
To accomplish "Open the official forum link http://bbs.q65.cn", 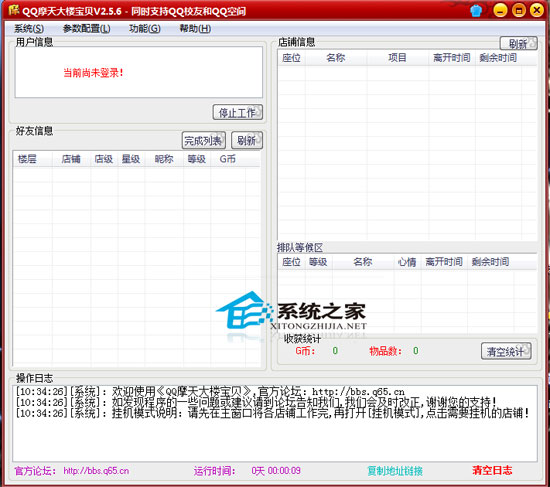I will point(96,471).
